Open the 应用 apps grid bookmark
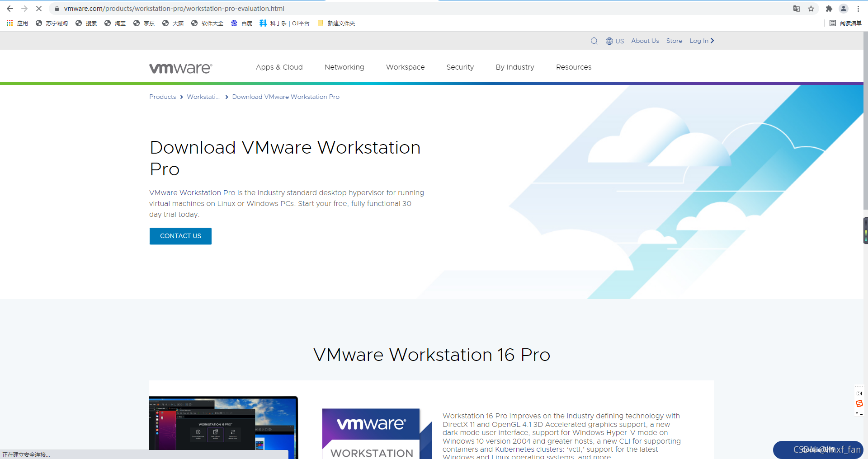The image size is (868, 459). (x=17, y=23)
